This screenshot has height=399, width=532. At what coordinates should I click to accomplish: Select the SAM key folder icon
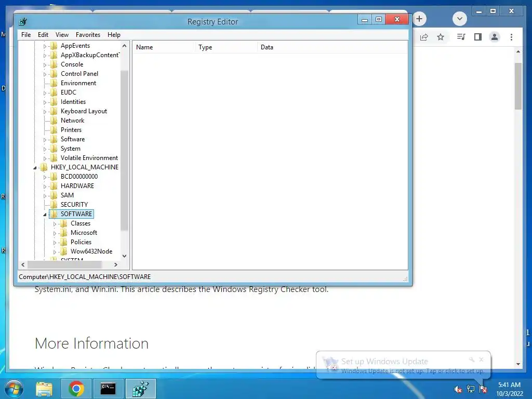pos(54,195)
